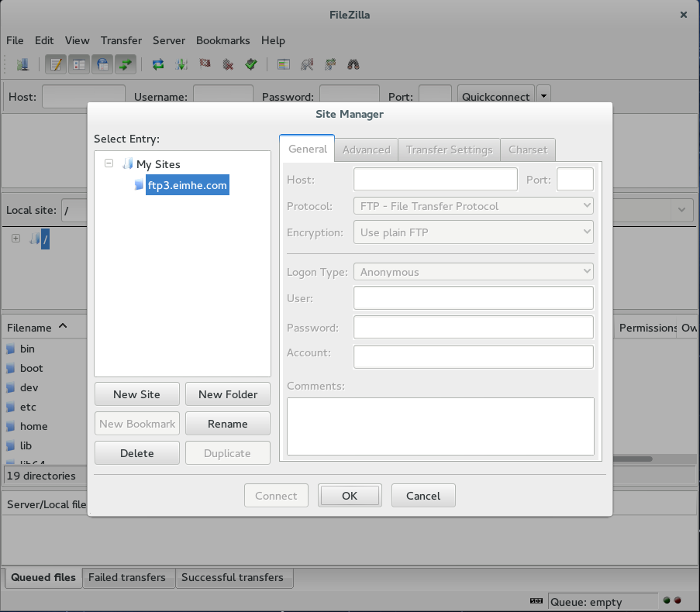Screen dimensions: 700x612
Task: Click the Cancel button in Site Manager
Action: (423, 496)
